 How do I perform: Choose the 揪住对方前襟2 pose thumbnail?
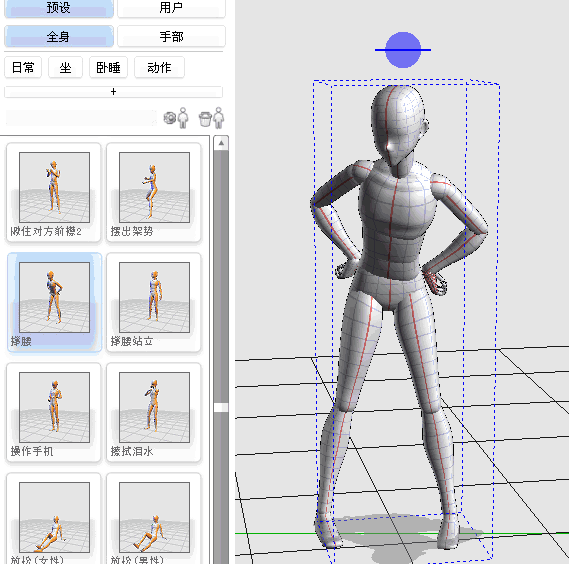pos(54,192)
